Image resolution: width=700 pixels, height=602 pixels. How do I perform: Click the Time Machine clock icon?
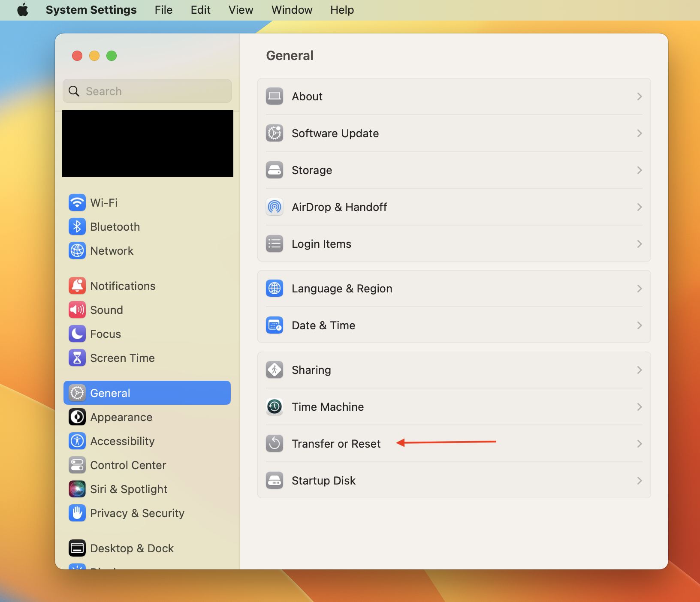(275, 406)
